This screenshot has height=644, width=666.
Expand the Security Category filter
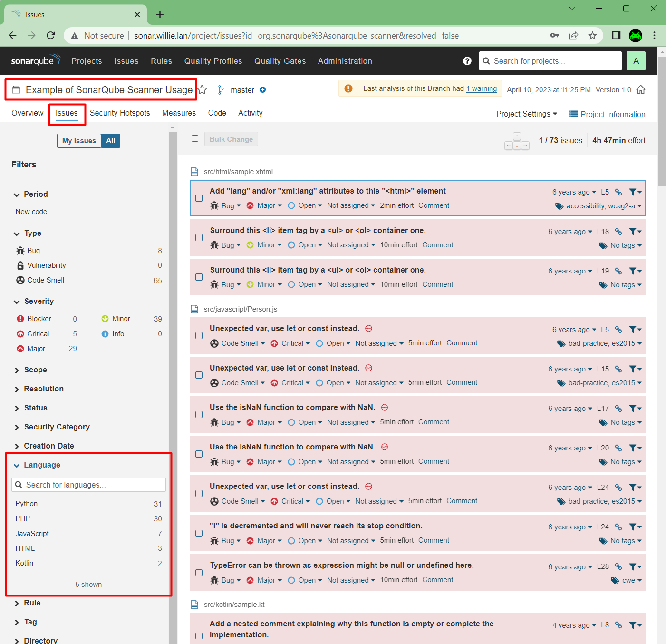[x=52, y=427]
